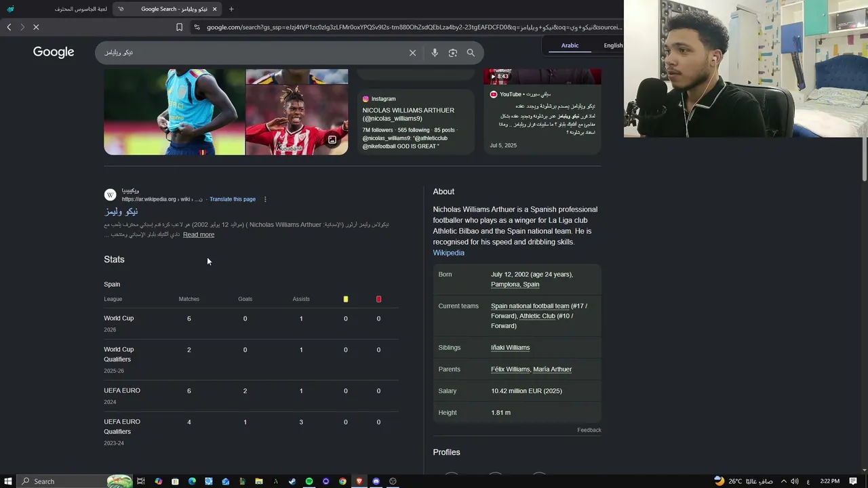
Task: Select the World Cup Qualifiers stats row
Action: coord(251,359)
